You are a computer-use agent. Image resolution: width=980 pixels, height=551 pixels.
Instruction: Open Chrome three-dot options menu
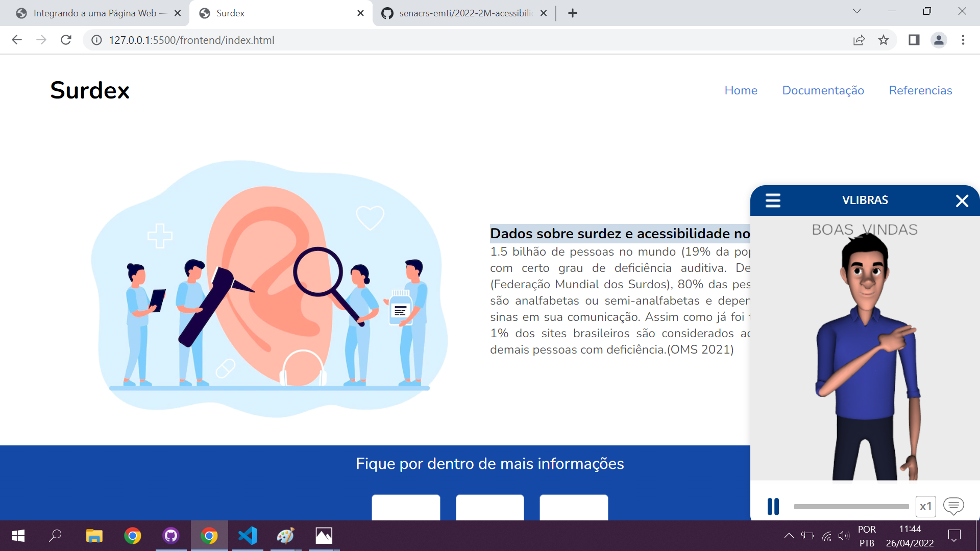point(963,40)
